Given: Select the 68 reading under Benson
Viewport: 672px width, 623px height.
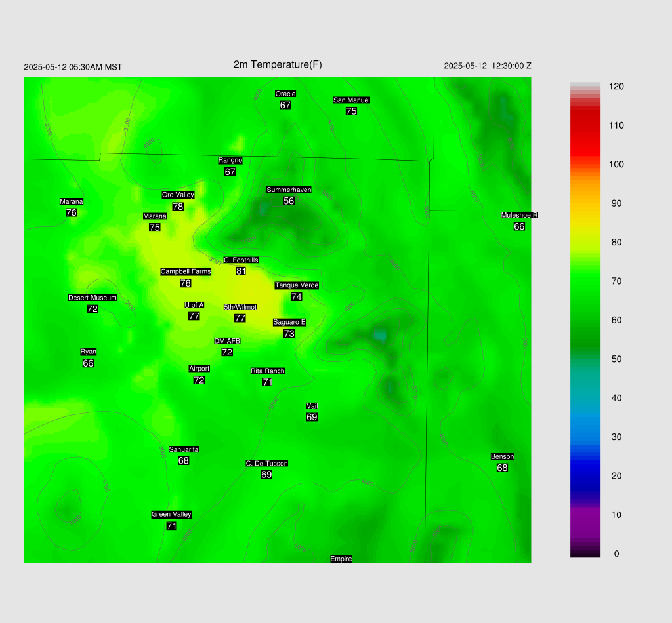Looking at the screenshot, I should pos(502,468).
